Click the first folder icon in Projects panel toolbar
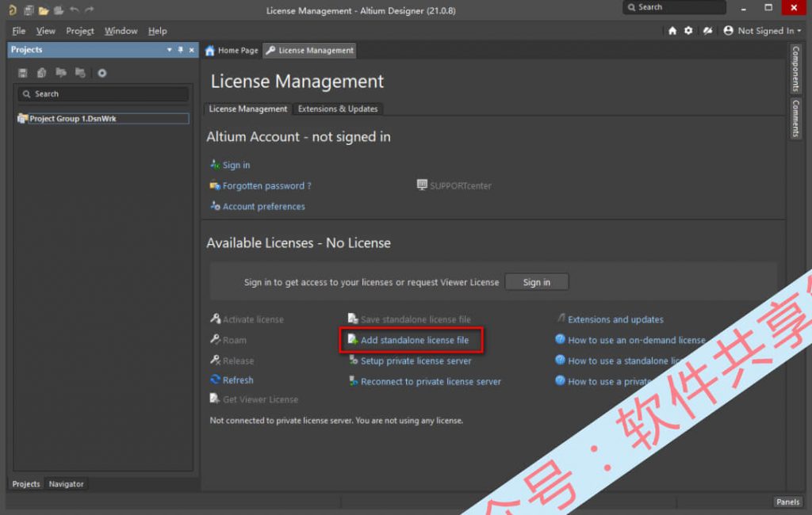Screen dimensions: 812x515 click(61, 72)
